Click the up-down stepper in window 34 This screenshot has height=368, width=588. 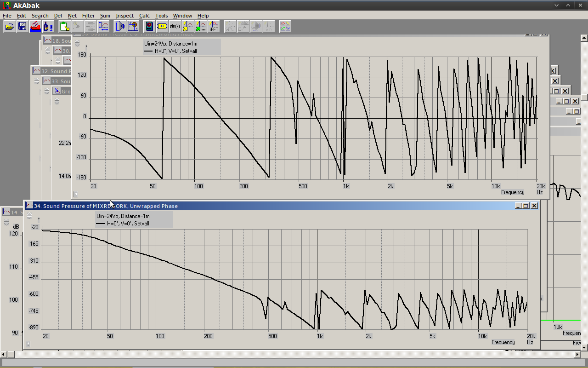tap(29, 216)
